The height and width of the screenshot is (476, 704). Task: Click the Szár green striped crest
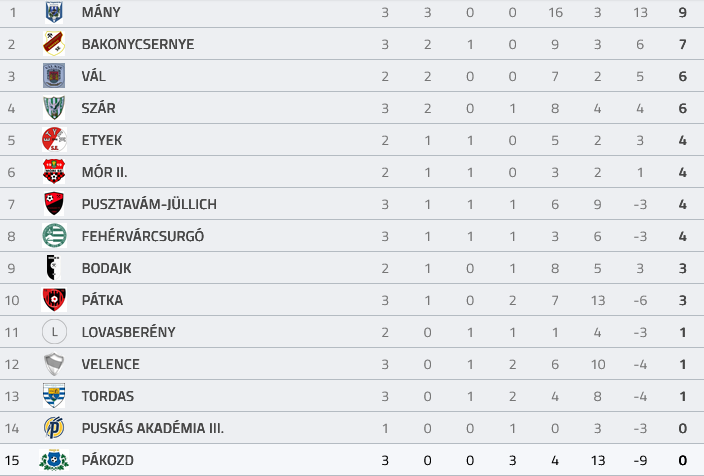54,108
